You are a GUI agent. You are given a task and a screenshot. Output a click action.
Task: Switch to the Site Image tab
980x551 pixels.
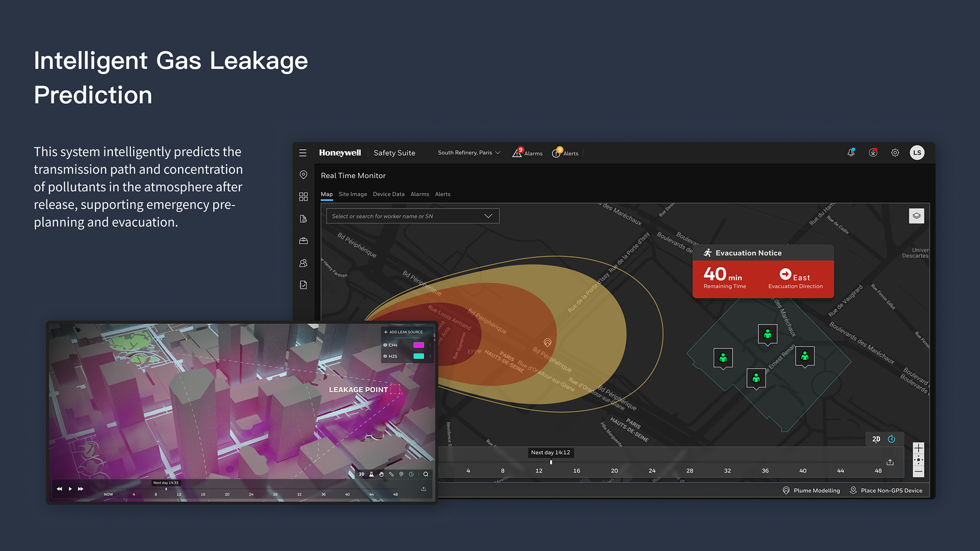pyautogui.click(x=352, y=194)
